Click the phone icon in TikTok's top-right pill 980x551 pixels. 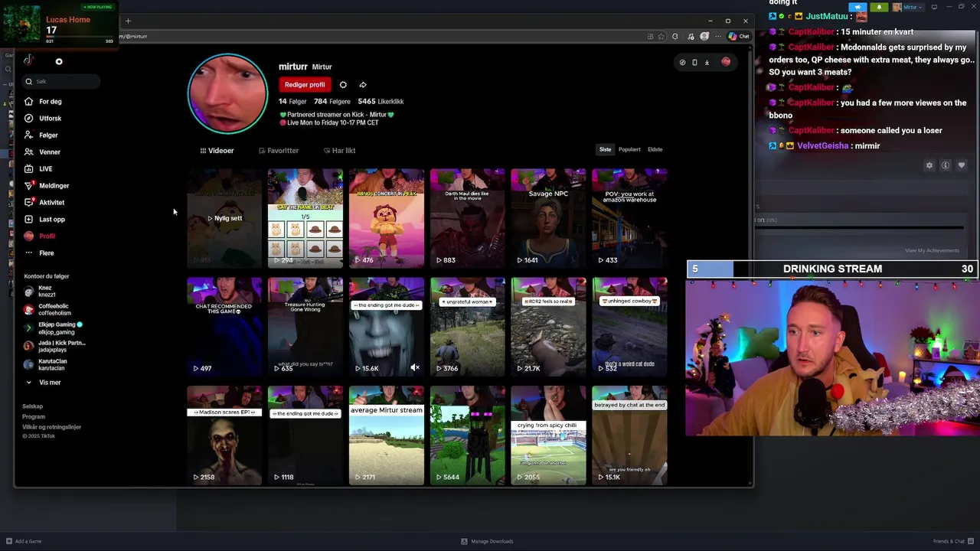coord(694,62)
